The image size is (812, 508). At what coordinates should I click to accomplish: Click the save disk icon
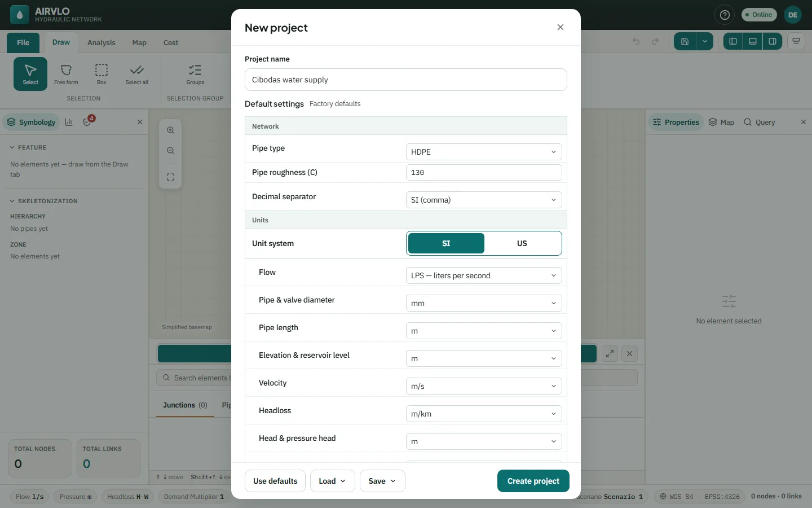(x=685, y=41)
